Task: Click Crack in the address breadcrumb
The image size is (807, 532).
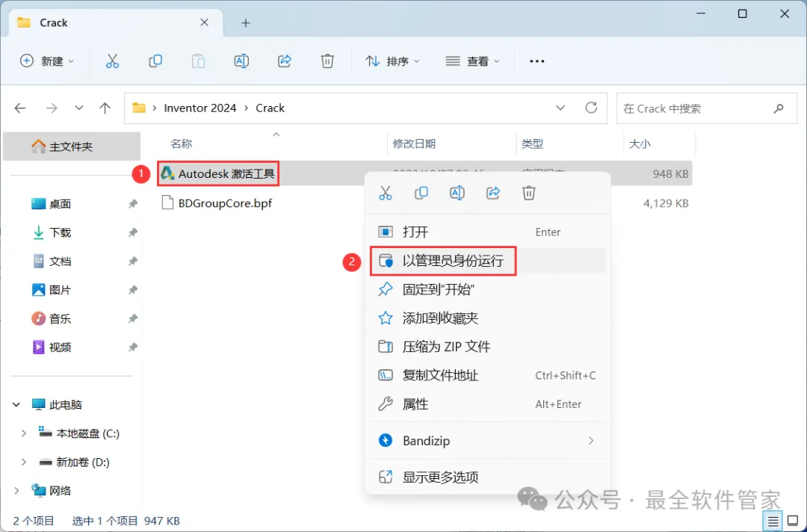Action: click(270, 108)
